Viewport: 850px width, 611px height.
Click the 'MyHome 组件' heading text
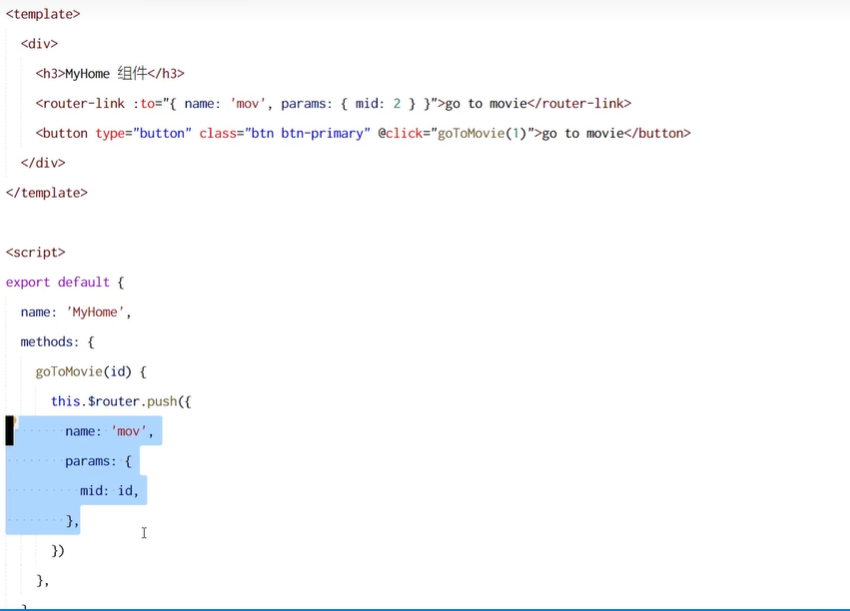pyautogui.click(x=106, y=74)
